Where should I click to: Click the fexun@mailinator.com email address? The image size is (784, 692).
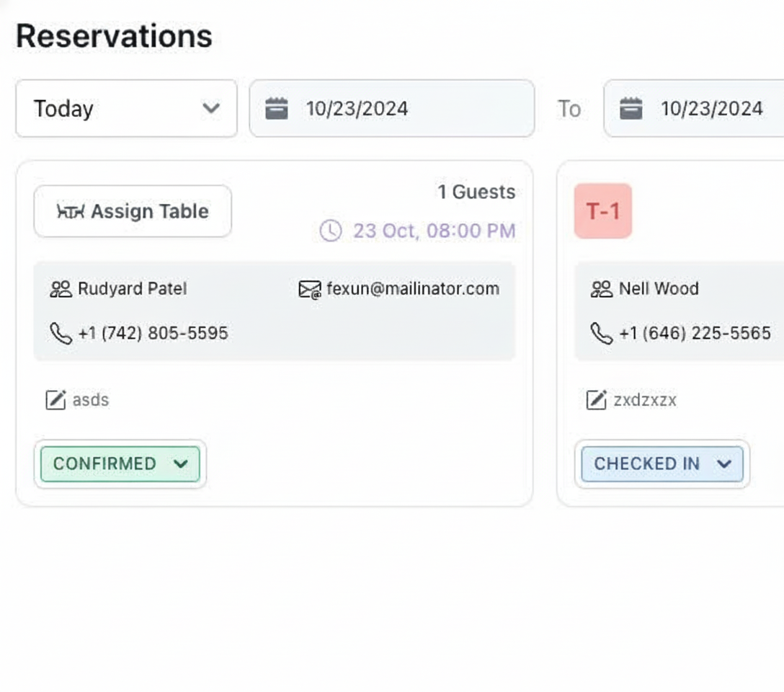click(x=412, y=289)
